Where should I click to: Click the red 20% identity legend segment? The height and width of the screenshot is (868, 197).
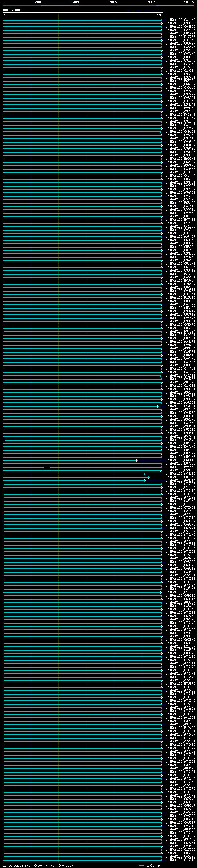click(x=22, y=6)
